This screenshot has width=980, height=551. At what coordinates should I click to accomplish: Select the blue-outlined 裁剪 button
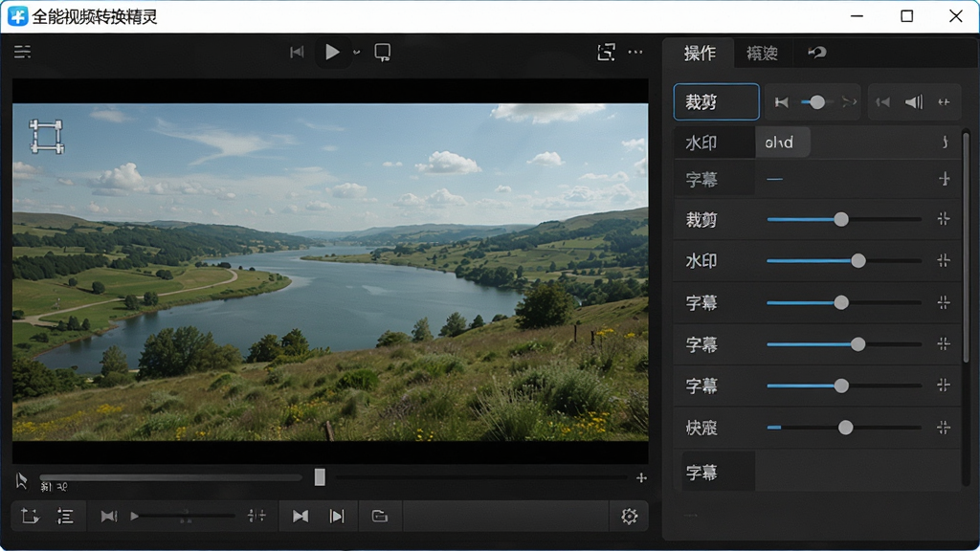click(x=716, y=101)
